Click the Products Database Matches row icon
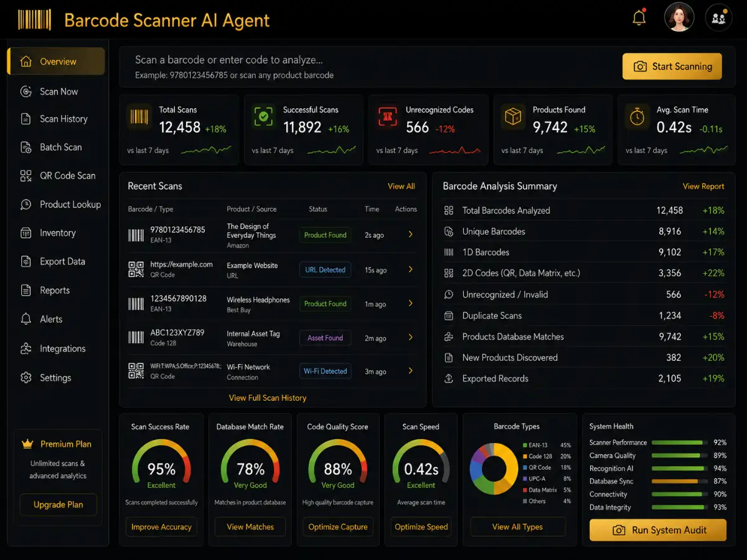 tap(449, 337)
